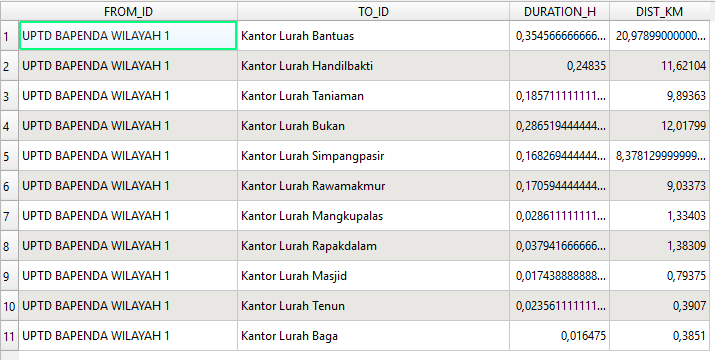The height and width of the screenshot is (360, 715).
Task: Click the TO_ID column header
Action: pos(373,11)
